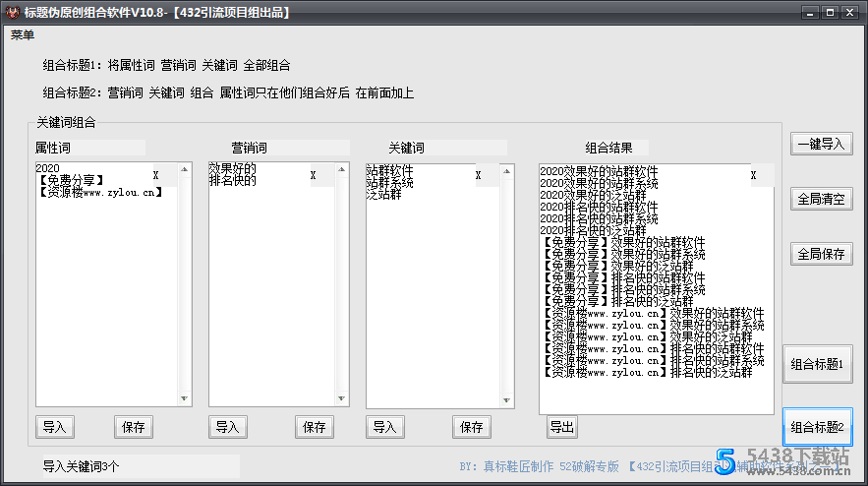Image resolution: width=868 pixels, height=486 pixels.
Task: Click the 全局清空 button
Action: pos(821,199)
